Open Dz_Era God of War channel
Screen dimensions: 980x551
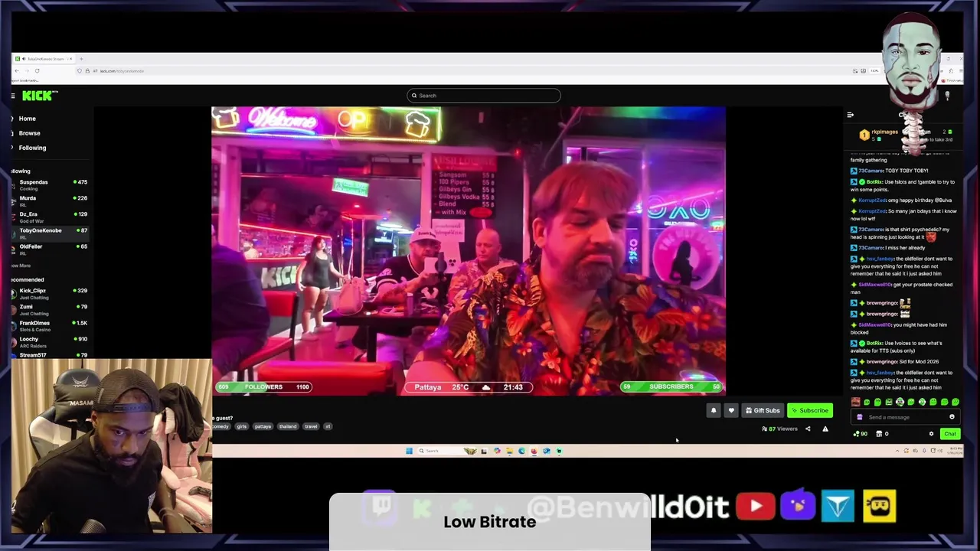[51, 217]
